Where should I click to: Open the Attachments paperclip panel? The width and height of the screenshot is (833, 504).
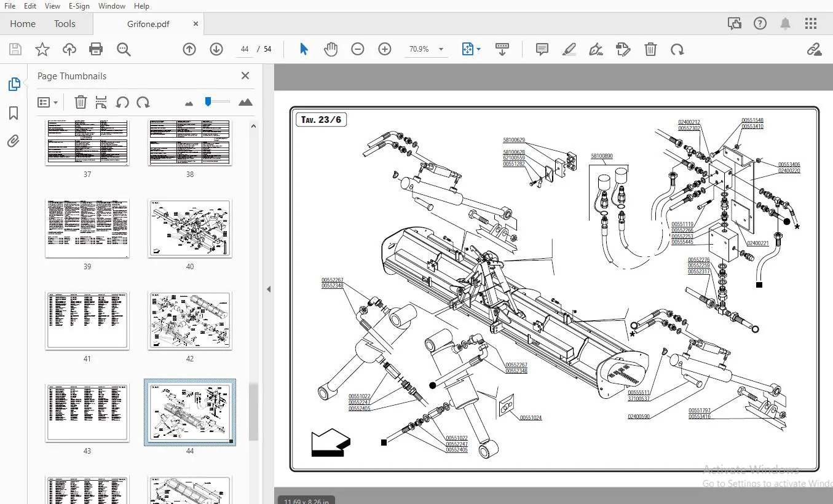(x=14, y=141)
